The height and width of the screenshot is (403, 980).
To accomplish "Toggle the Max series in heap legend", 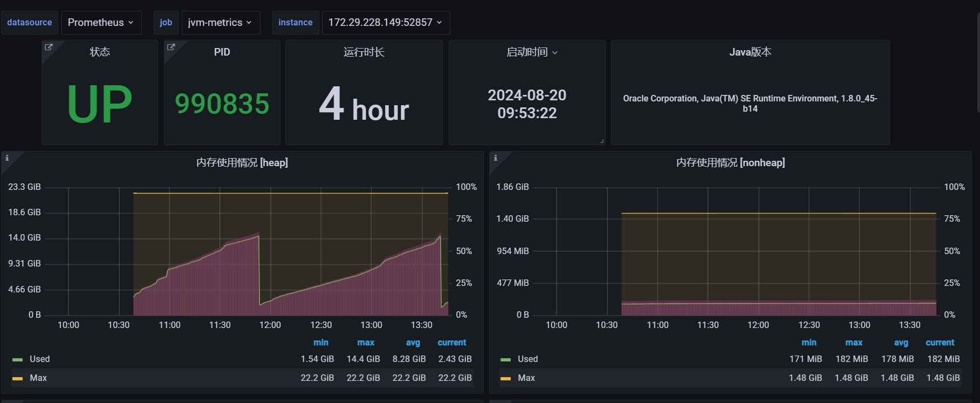I will 38,378.
